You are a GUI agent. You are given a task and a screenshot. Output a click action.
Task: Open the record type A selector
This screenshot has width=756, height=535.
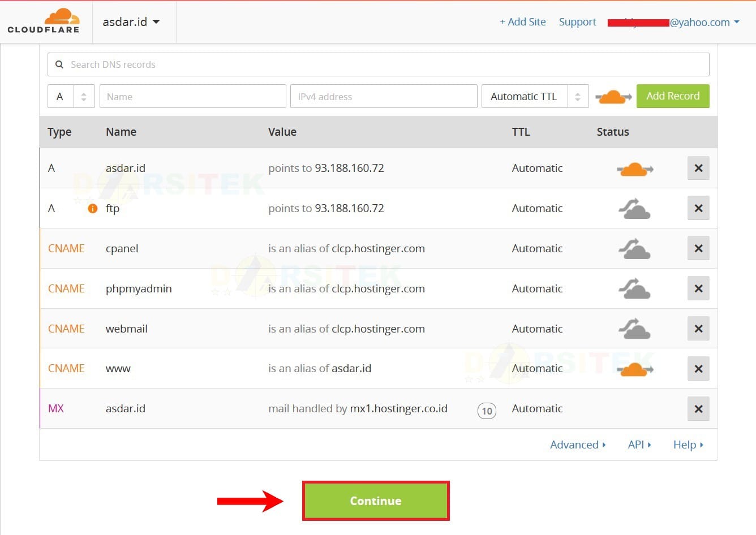pos(71,96)
